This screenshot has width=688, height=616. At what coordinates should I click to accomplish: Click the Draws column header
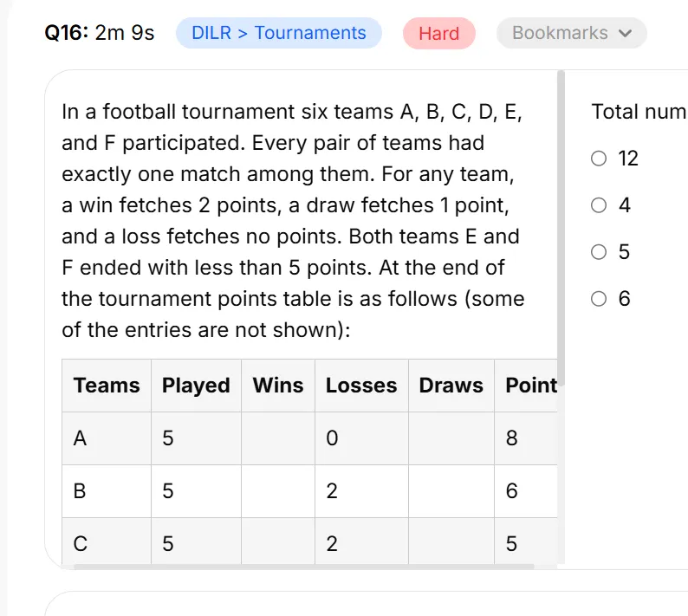click(451, 386)
